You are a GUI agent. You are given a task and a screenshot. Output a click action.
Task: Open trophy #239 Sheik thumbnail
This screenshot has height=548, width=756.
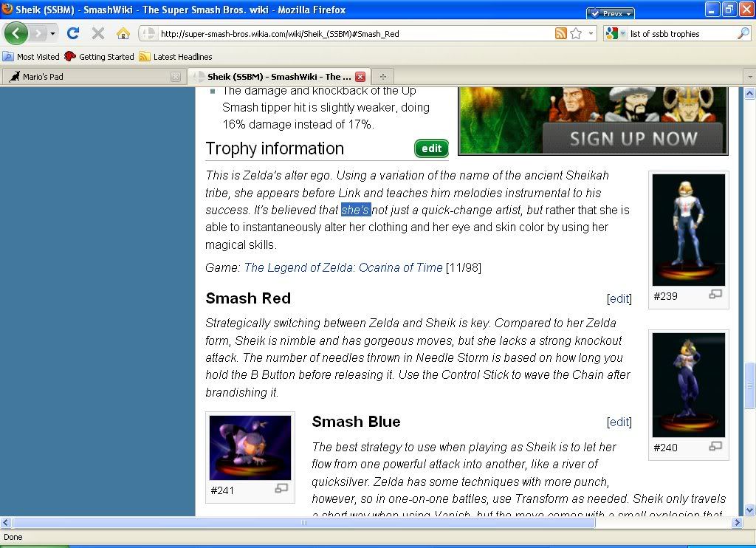tap(689, 230)
